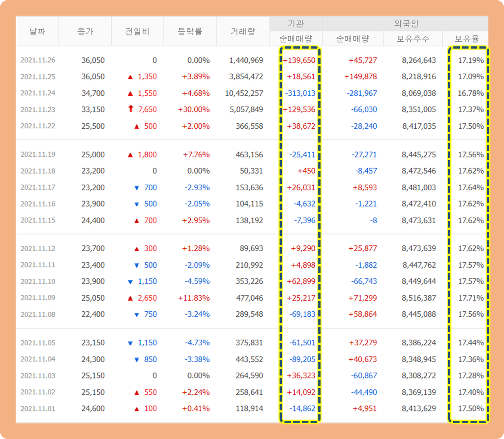Click the trading volume 50,331
504x439 pixels.
(x=251, y=171)
